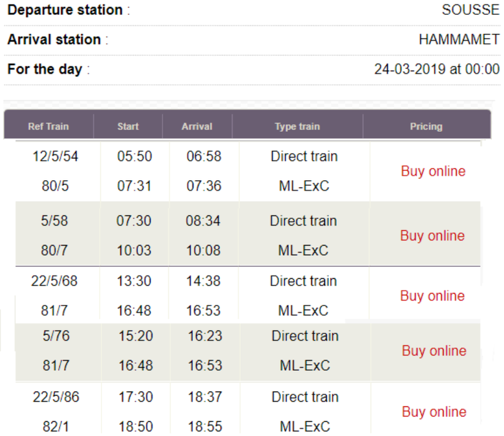504x436 pixels.
Task: Select Buy online for train 5/76
Action: pos(434,351)
